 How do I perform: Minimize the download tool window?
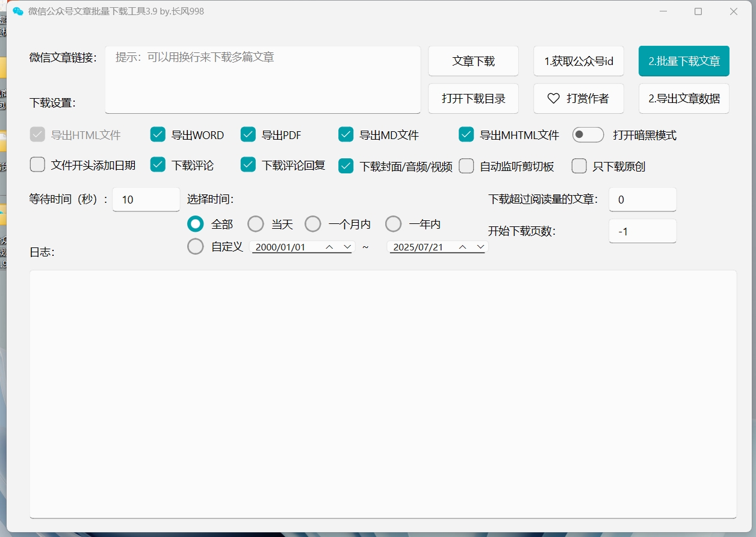tap(663, 11)
